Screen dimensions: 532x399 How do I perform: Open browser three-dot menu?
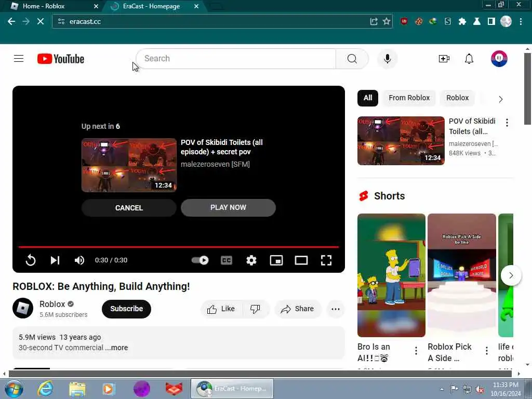[521, 21]
